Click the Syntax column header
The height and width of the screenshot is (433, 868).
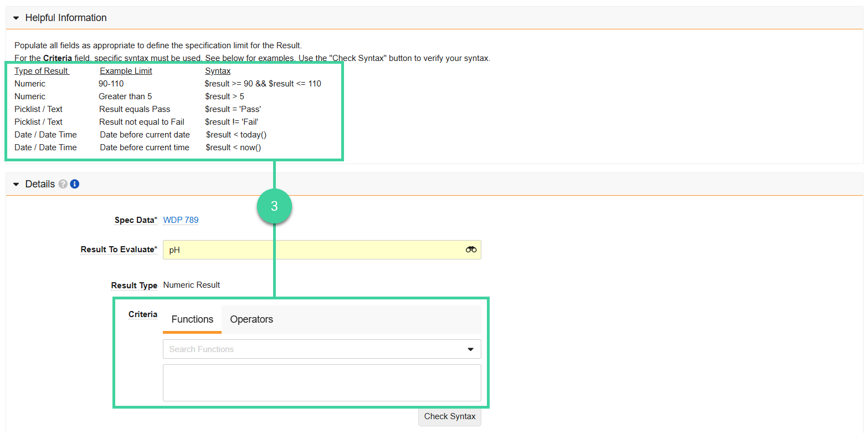[x=217, y=70]
